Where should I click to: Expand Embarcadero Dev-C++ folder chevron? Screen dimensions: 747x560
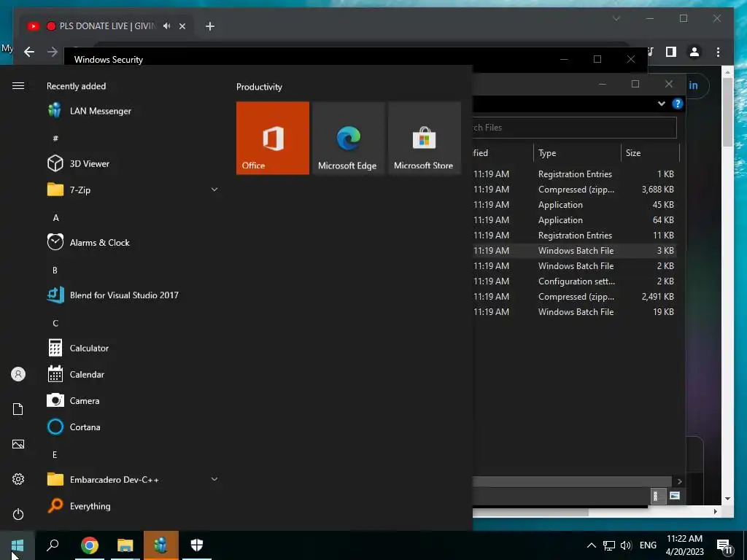214,479
